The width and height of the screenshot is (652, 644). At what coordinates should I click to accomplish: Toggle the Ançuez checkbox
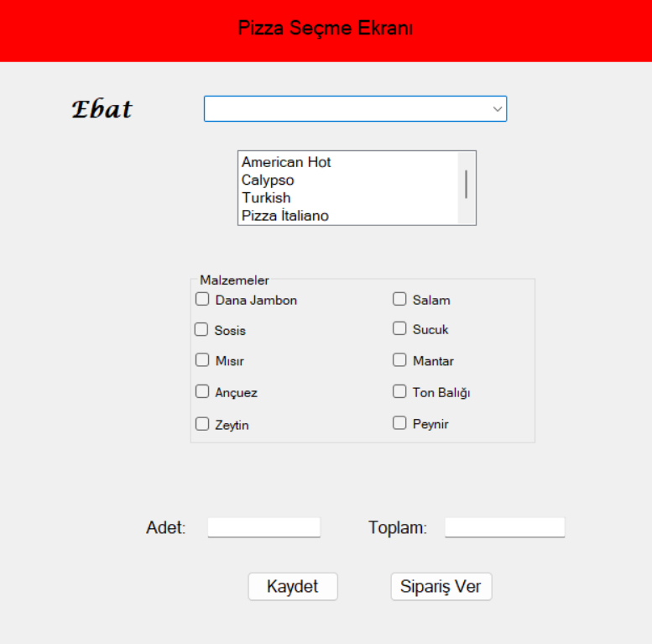click(202, 391)
